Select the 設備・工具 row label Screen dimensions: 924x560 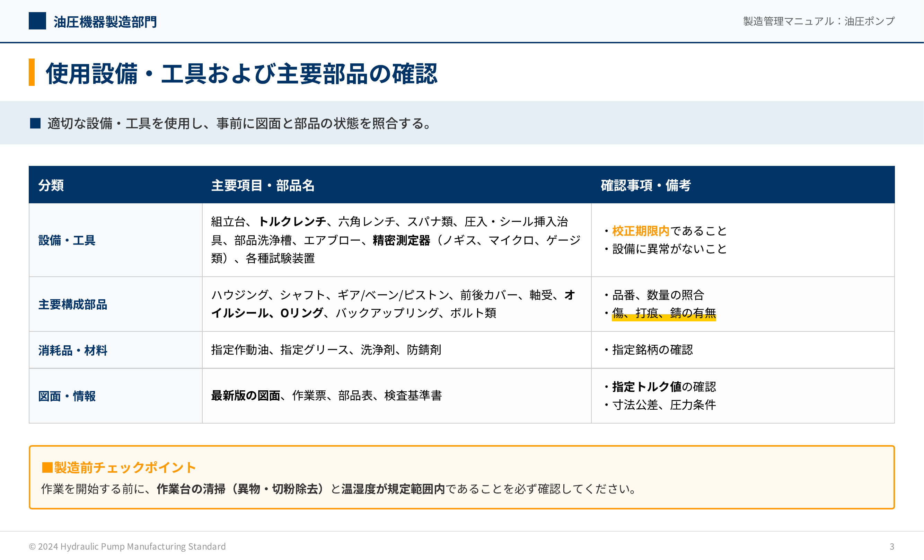coord(67,240)
